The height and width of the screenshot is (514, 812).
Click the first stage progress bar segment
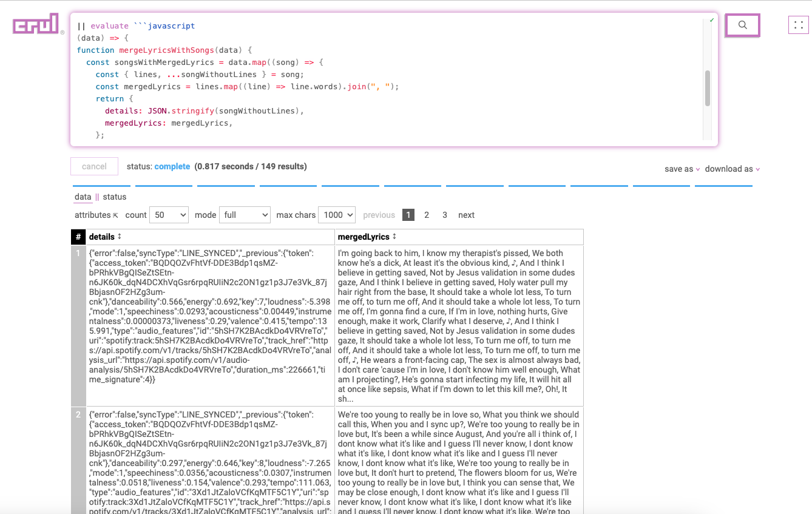pos(101,186)
